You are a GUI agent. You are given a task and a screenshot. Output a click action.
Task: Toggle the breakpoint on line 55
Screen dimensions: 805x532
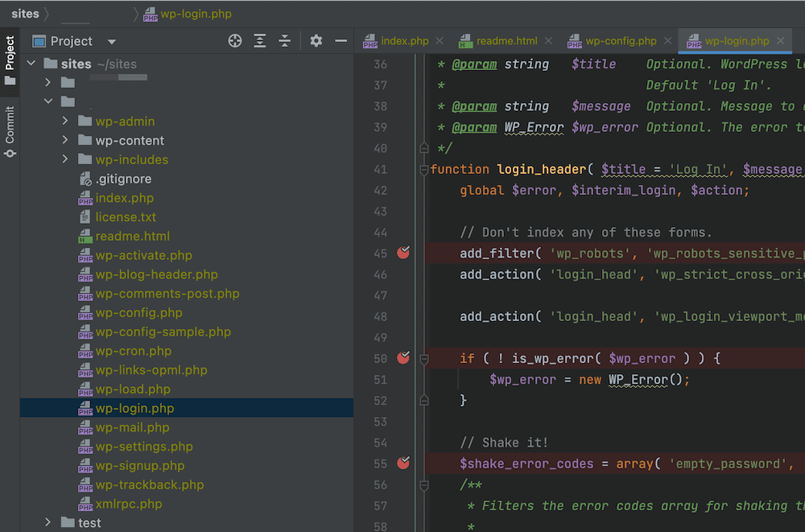pos(402,464)
